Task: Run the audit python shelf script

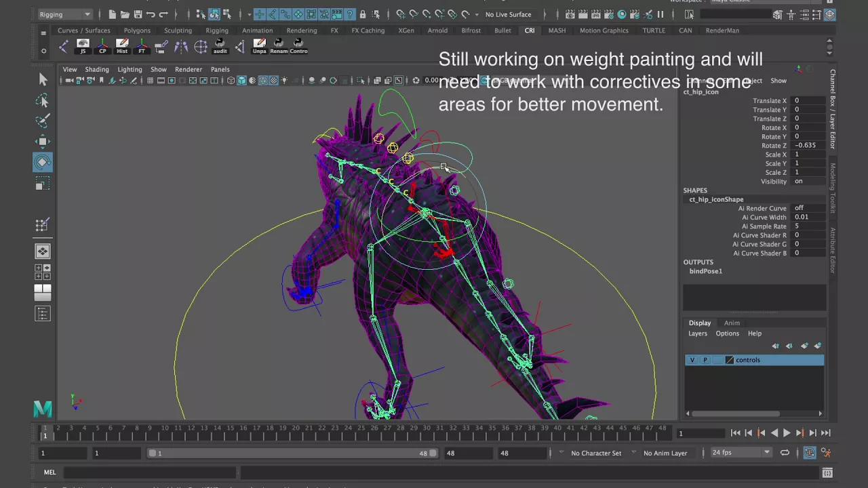Action: click(220, 46)
